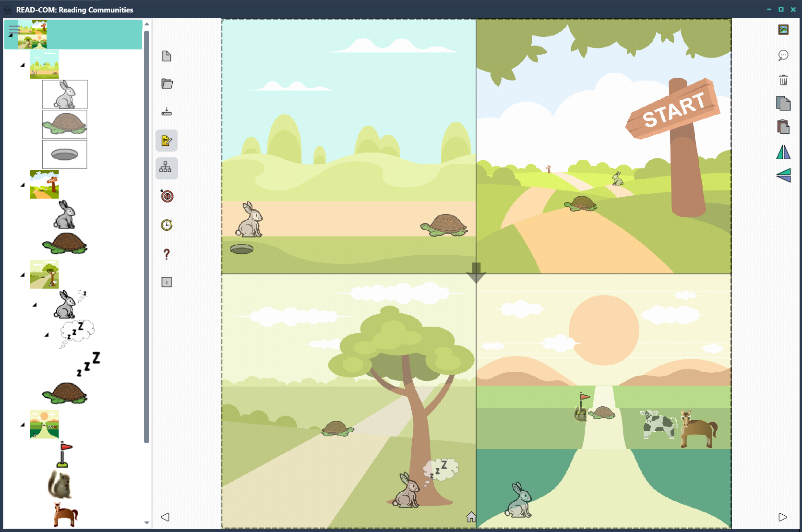802x532 pixels.
Task: Show the info panel icon
Action: (x=167, y=282)
